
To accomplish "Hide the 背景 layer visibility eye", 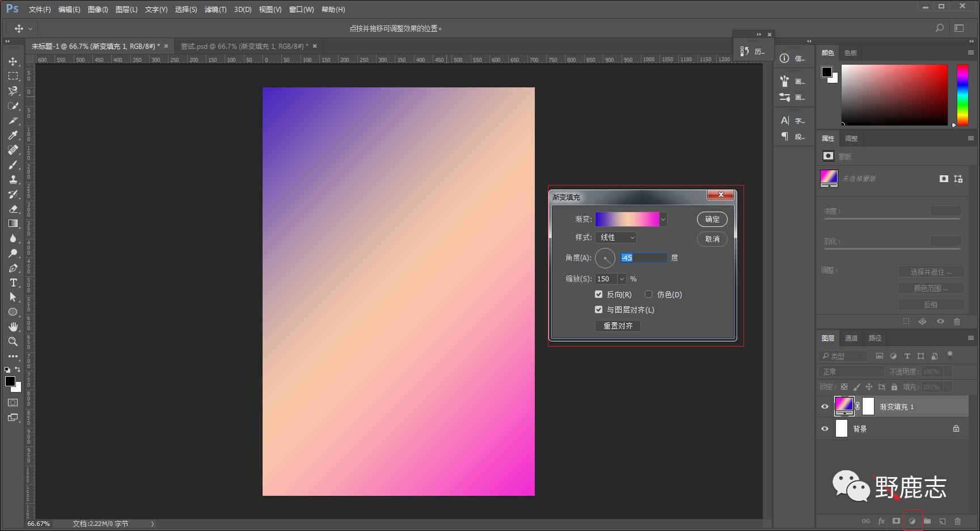I will pos(825,429).
